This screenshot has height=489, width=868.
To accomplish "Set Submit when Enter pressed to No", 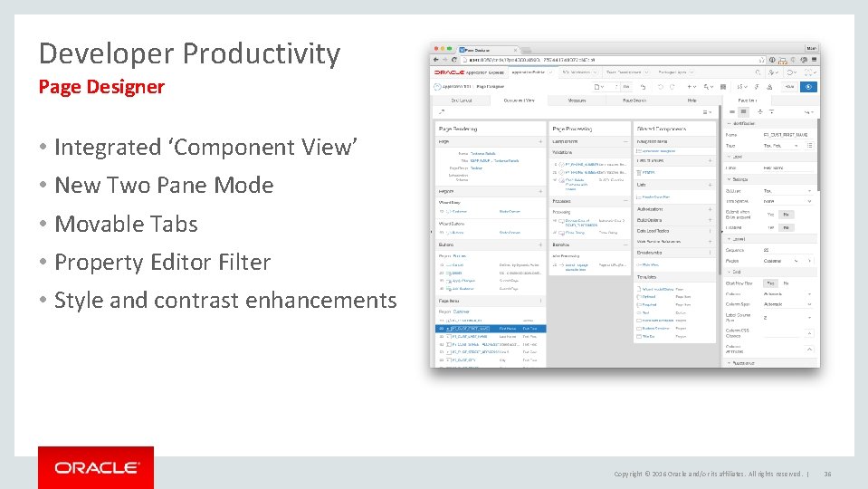I will point(786,215).
